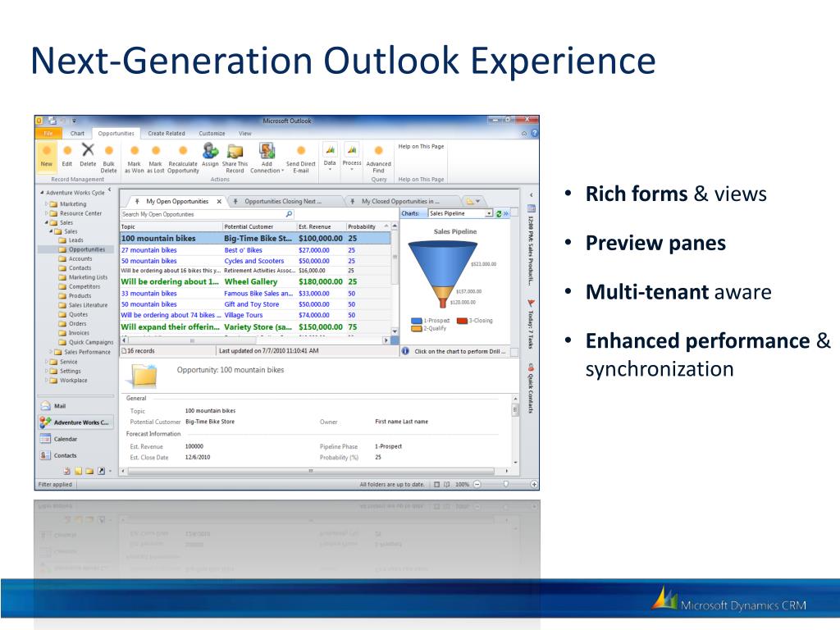Click the blue 1-Prospect legend swatch
Viewport: 840px width, 630px height.
click(x=416, y=321)
